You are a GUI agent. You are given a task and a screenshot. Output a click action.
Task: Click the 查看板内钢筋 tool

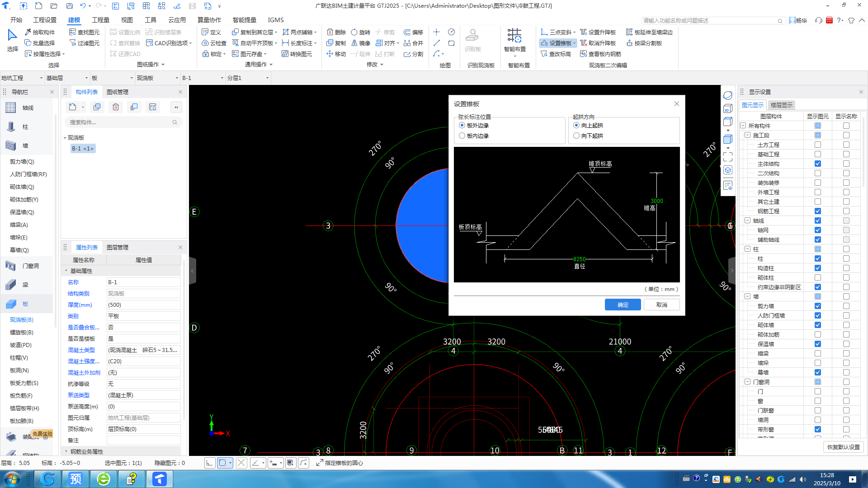tap(601, 54)
